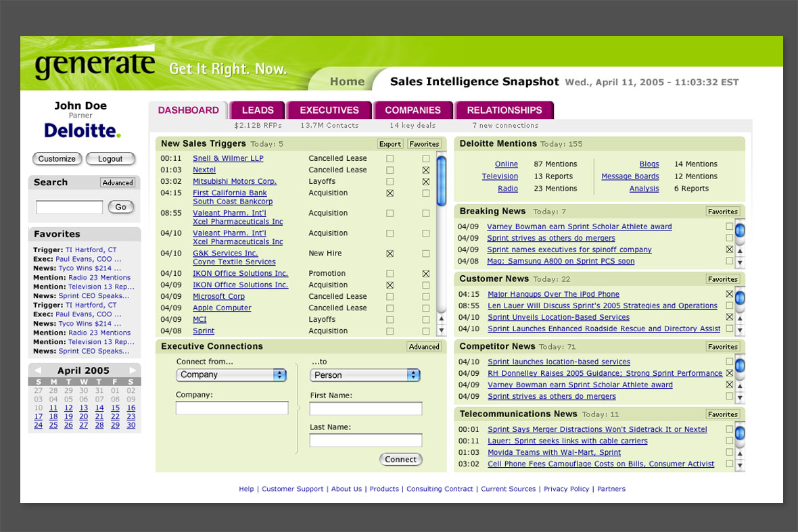Check first box for Snell & Wilmer LLP

tap(390, 159)
